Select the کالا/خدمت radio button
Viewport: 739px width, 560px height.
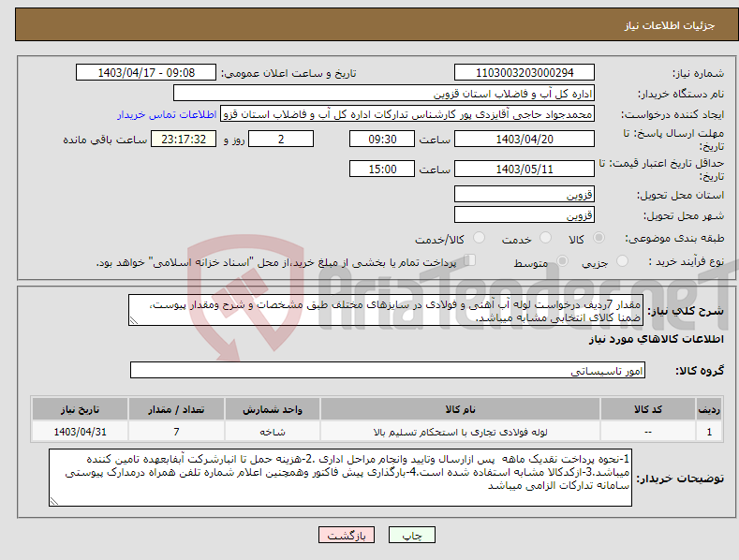479,238
